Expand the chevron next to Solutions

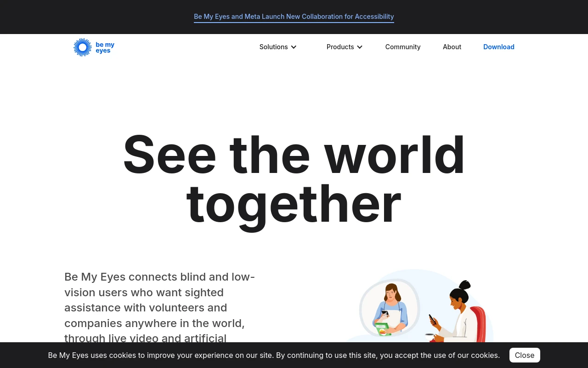[294, 47]
